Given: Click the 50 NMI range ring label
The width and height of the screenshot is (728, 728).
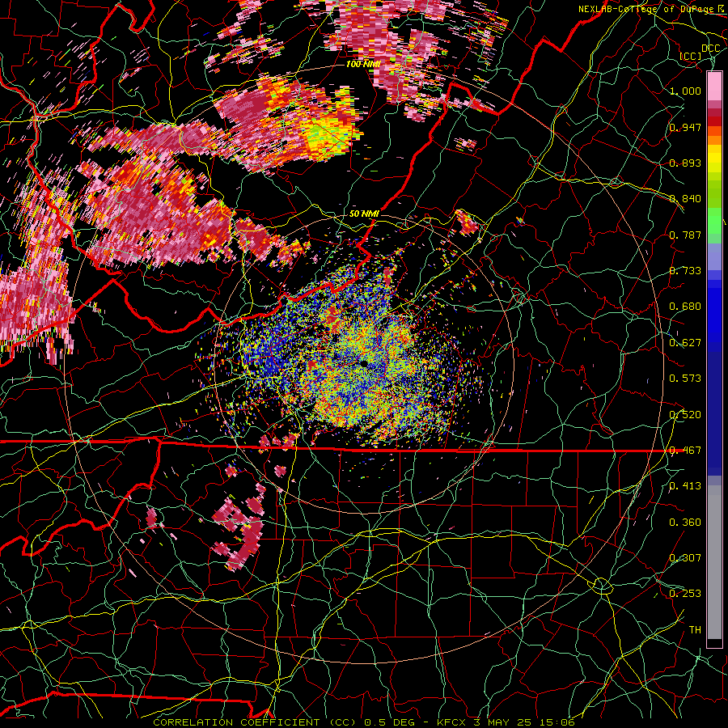Looking at the screenshot, I should coord(365,214).
